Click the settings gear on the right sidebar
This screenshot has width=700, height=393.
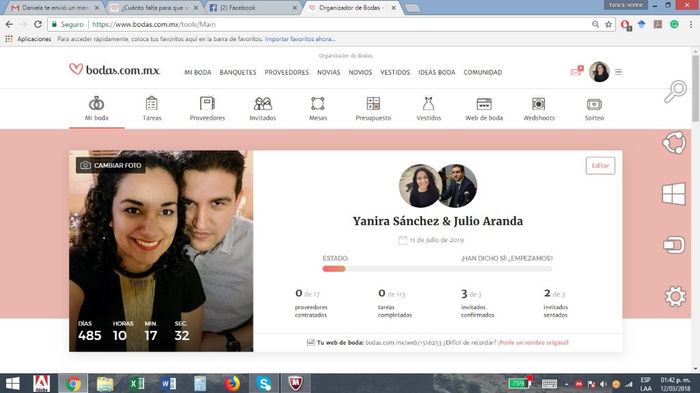675,296
